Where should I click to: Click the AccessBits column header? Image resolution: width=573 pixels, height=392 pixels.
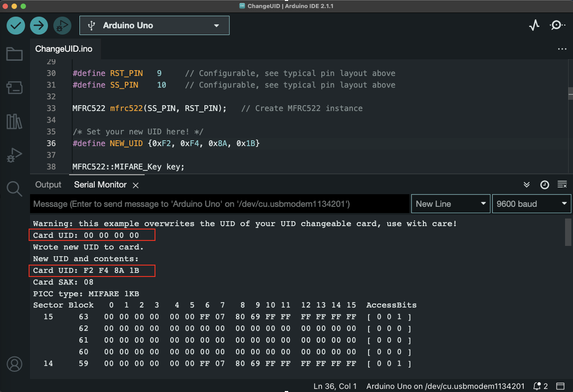(391, 305)
